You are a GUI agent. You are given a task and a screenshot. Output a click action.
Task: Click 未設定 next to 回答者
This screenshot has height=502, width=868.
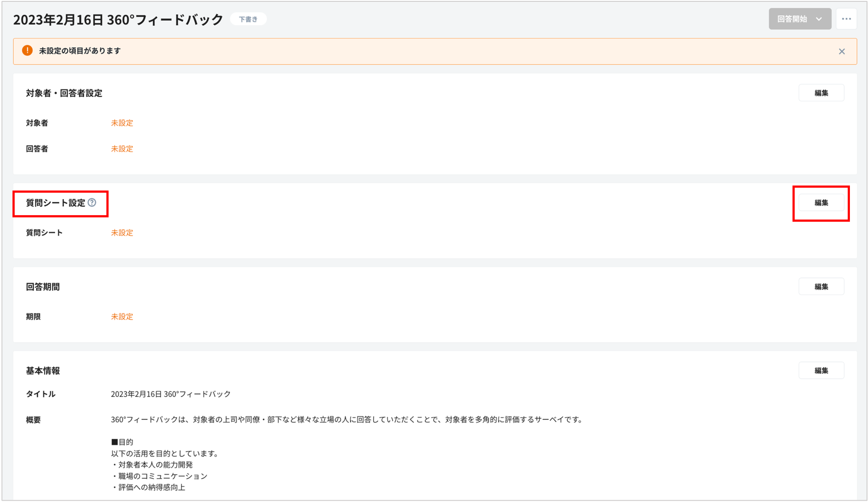(x=122, y=149)
